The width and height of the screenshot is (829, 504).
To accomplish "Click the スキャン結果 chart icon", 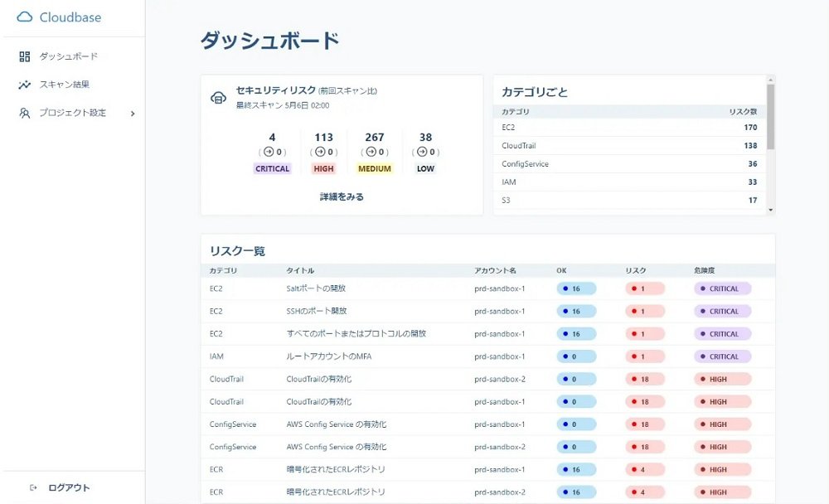I will (25, 85).
